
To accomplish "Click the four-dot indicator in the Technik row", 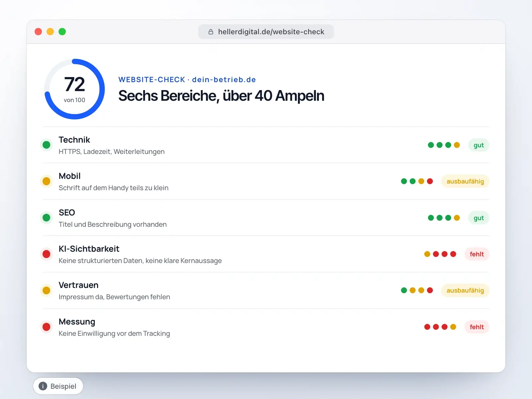I will point(444,145).
